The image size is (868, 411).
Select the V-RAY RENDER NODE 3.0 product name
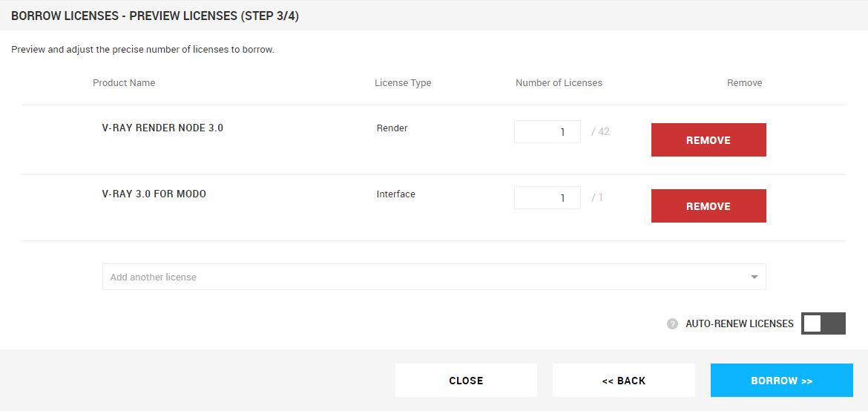162,128
